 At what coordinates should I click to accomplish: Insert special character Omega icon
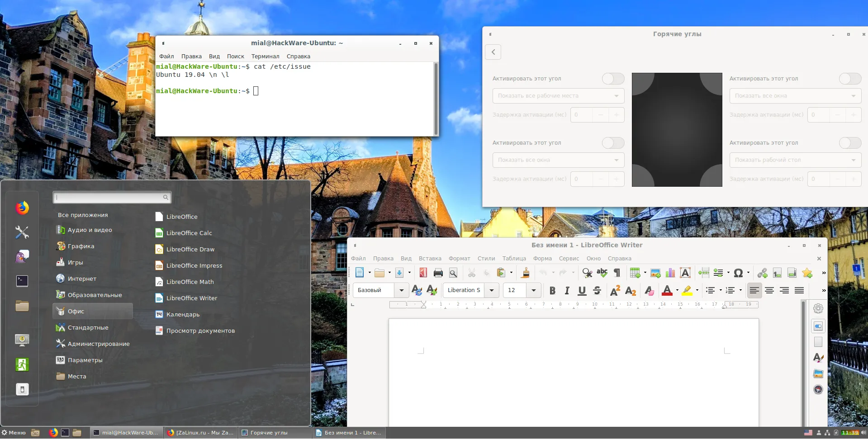tap(738, 273)
